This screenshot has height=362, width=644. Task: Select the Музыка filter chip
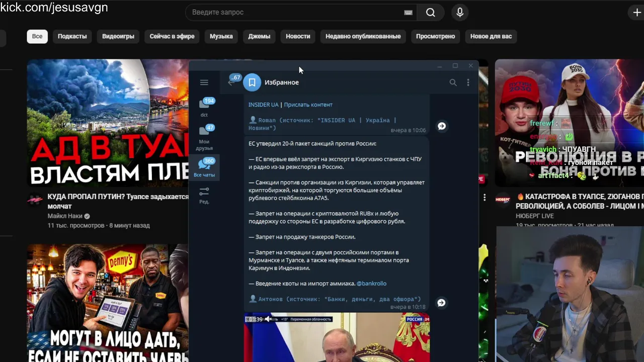(x=221, y=36)
